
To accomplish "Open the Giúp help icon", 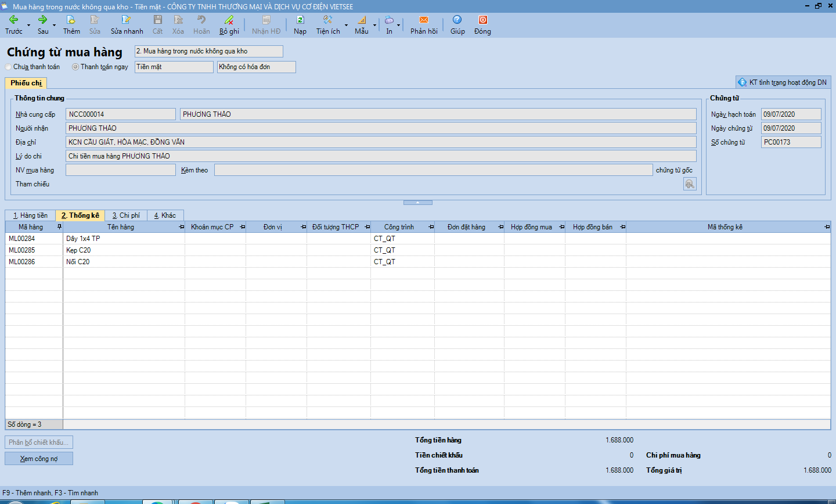I will pyautogui.click(x=457, y=20).
